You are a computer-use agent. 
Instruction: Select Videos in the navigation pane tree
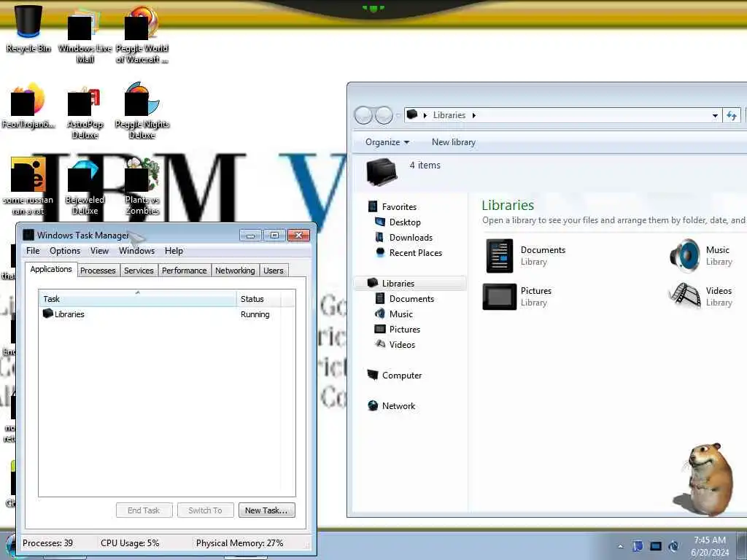(402, 344)
